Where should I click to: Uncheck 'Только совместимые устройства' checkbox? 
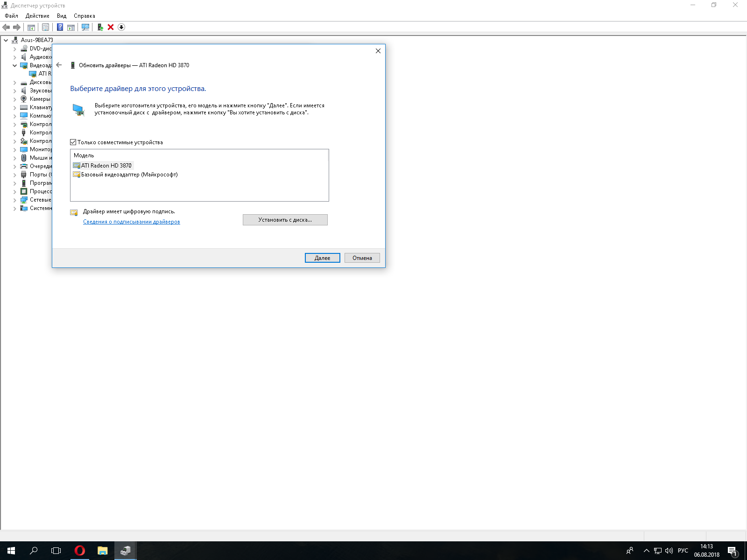coord(73,142)
